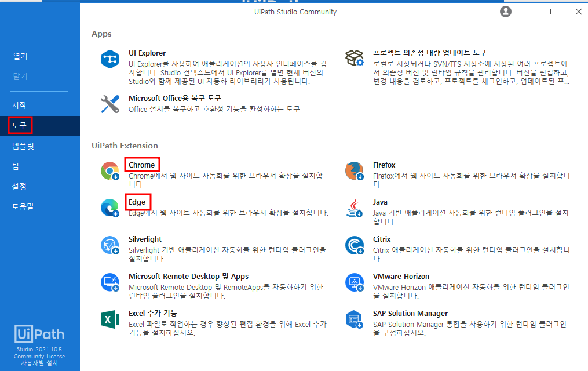The image size is (588, 371).
Task: Launch UI Explorer via its title
Action: (x=147, y=53)
